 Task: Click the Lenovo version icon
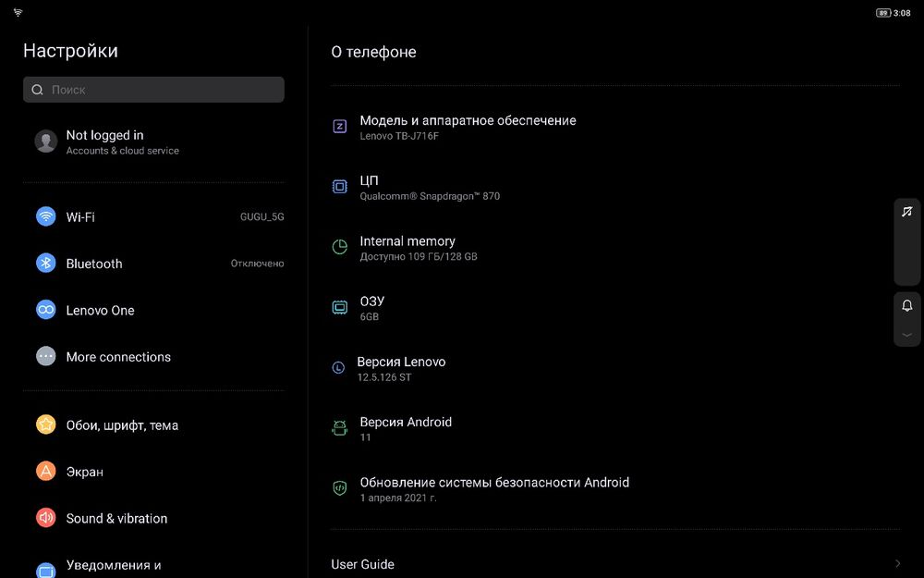click(338, 368)
